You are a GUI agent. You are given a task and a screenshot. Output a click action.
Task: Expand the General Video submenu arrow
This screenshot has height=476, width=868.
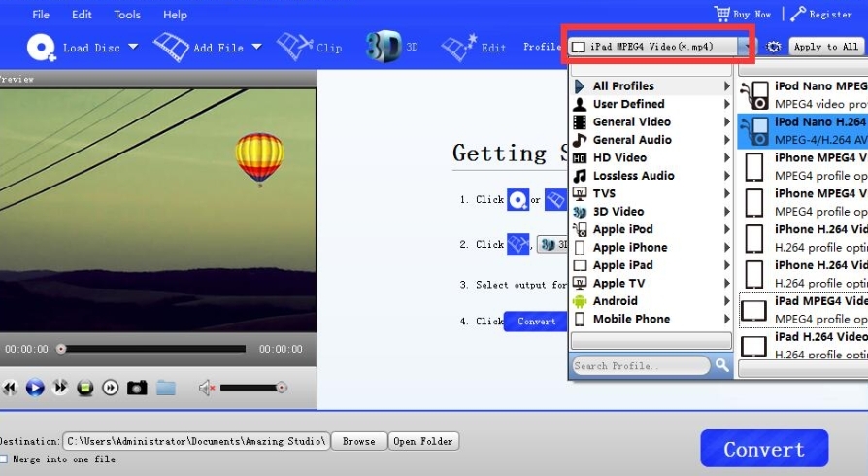[x=727, y=121]
